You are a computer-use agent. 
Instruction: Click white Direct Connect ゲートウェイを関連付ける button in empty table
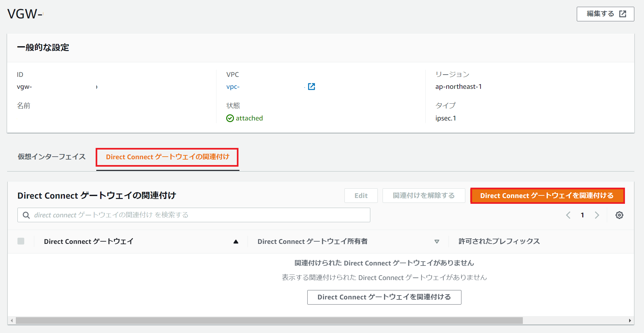click(x=384, y=297)
